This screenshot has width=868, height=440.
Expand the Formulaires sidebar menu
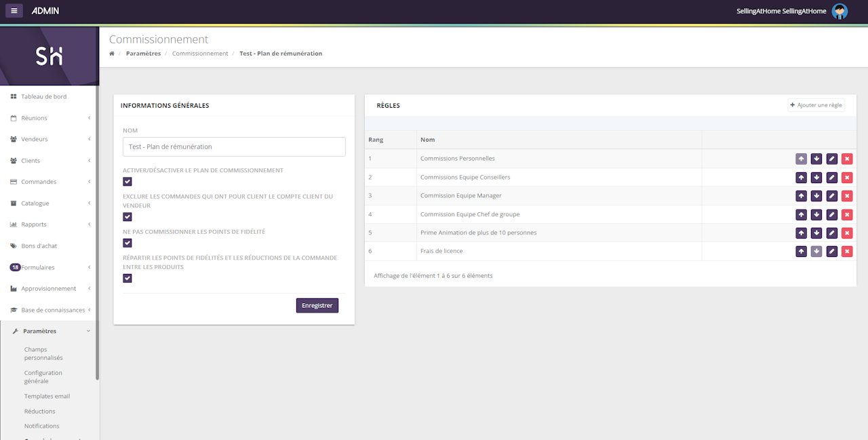point(50,267)
